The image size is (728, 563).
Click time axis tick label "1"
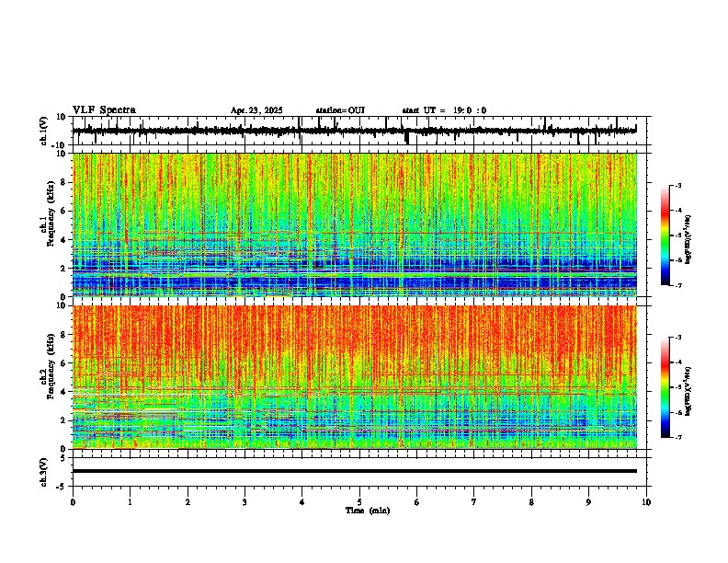(130, 502)
